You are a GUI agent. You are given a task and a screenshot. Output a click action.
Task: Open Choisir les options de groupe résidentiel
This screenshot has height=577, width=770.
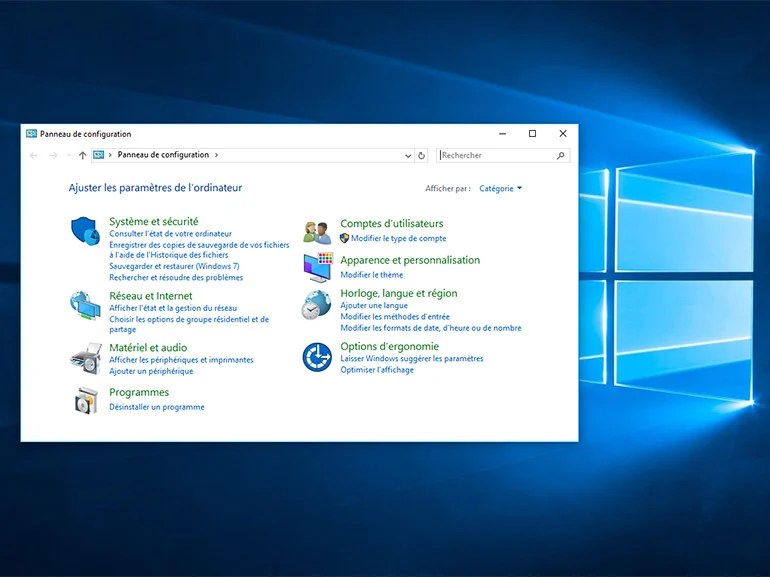click(x=189, y=324)
